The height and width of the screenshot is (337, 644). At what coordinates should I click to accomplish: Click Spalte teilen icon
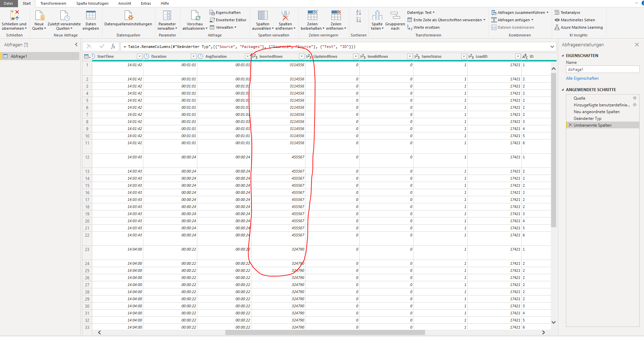[x=377, y=16]
